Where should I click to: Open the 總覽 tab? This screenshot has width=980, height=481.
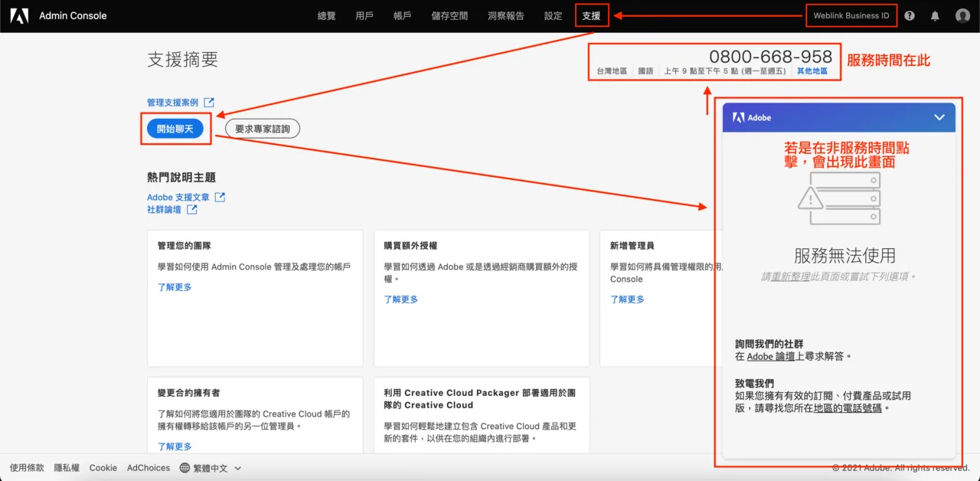[x=326, y=15]
